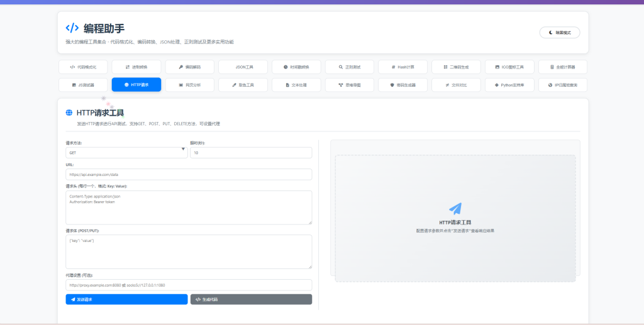Click the 超时(秒) timeout field
Viewport: 644px width, 325px height.
(x=250, y=152)
